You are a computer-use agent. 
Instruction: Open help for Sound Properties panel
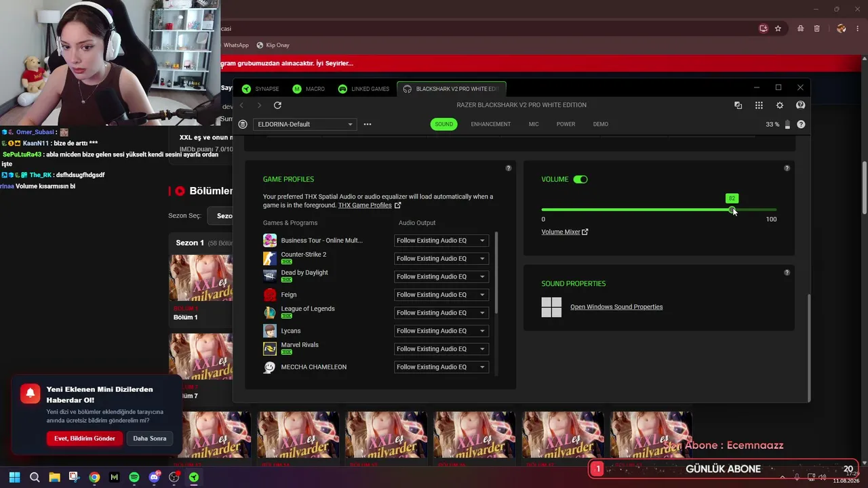pyautogui.click(x=787, y=272)
